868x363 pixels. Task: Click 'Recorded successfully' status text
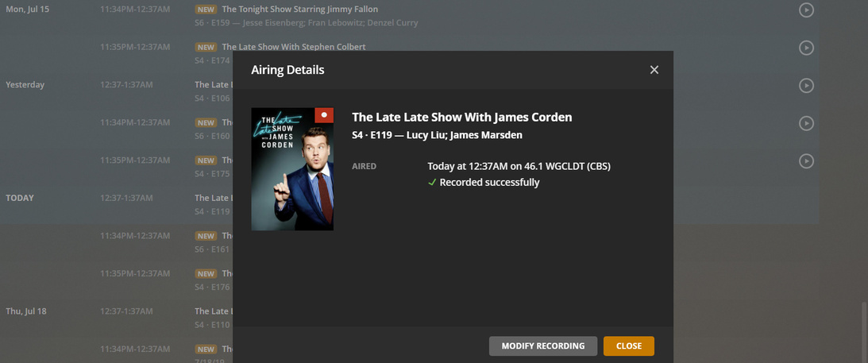[x=489, y=183]
